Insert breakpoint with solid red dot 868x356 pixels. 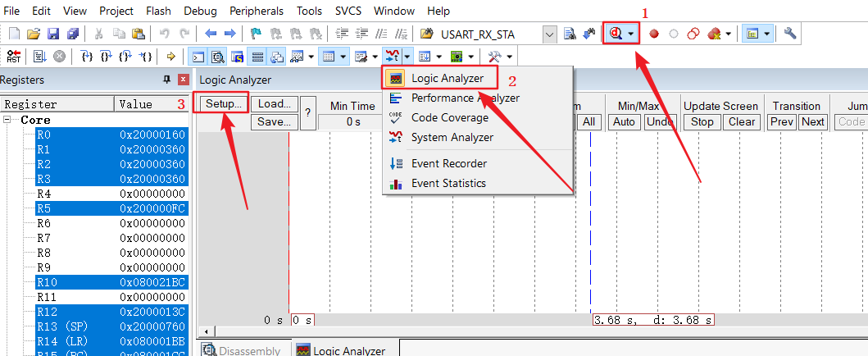click(654, 34)
